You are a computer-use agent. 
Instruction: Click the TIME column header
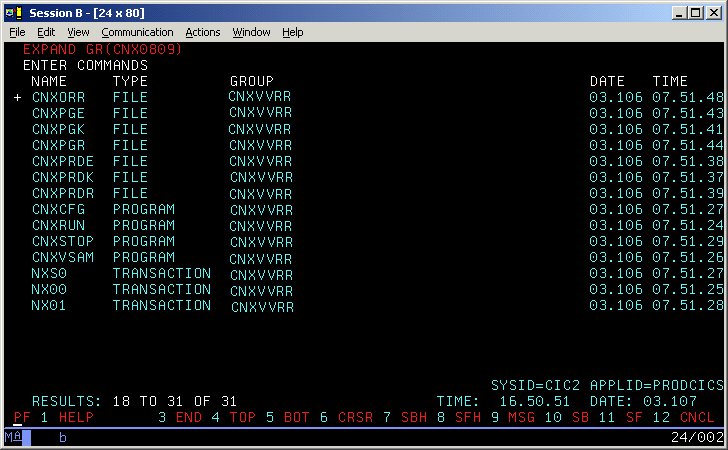coord(670,81)
